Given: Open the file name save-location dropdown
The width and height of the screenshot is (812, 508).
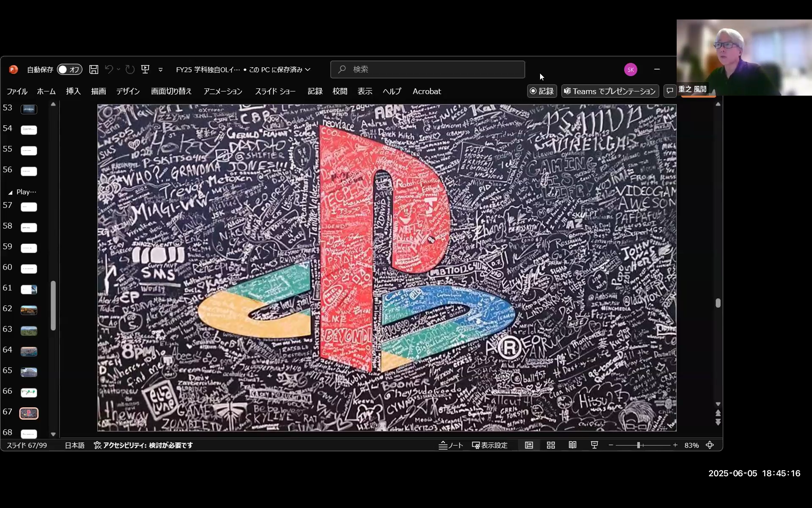Looking at the screenshot, I should tap(308, 69).
